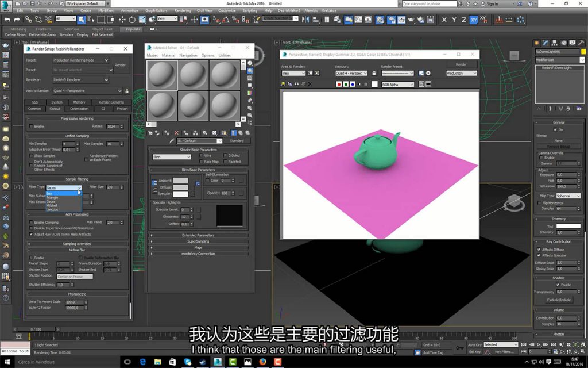Click the Standard material type button
Viewport: 588px width, 368px height.
237,141
